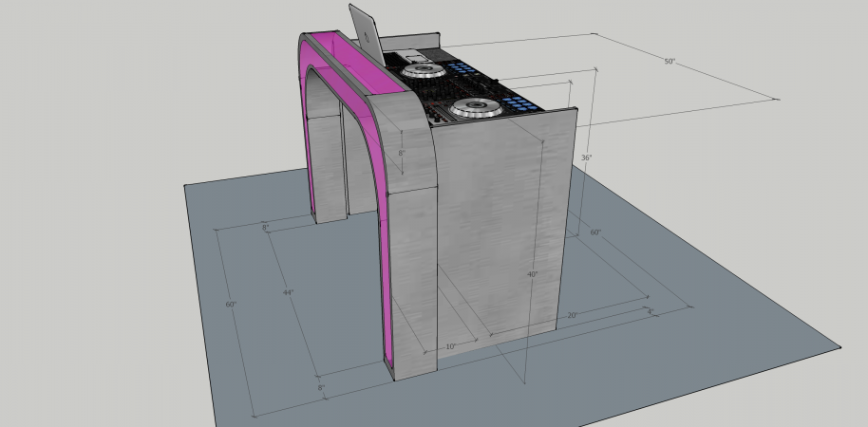Select the 4" dimension label
Image resolution: width=868 pixels, height=427 pixels.
point(650,310)
